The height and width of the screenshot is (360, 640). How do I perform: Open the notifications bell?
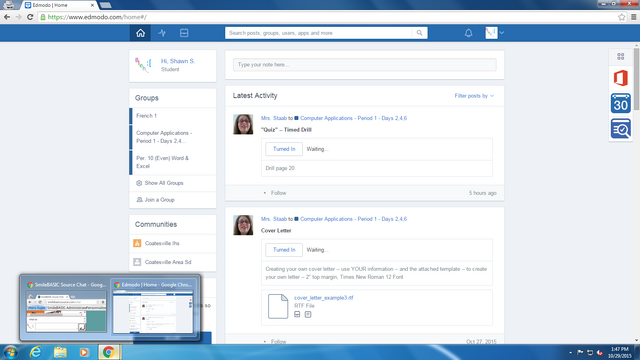[469, 33]
